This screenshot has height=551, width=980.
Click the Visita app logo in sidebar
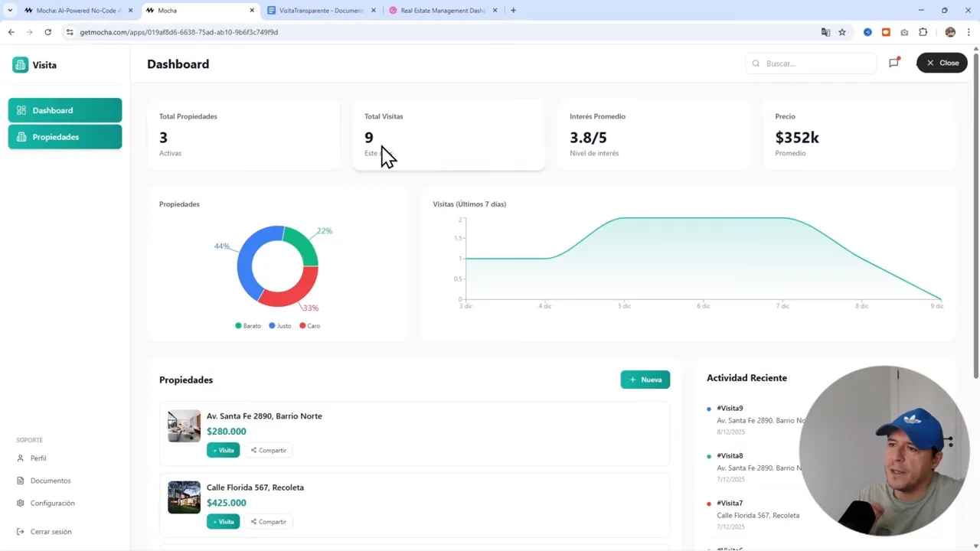[20, 65]
